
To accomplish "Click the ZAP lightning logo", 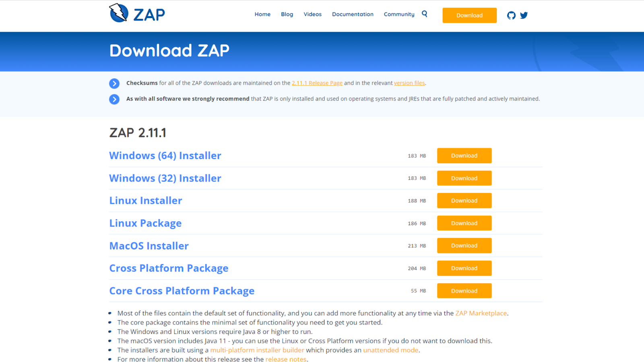I will click(x=119, y=13).
